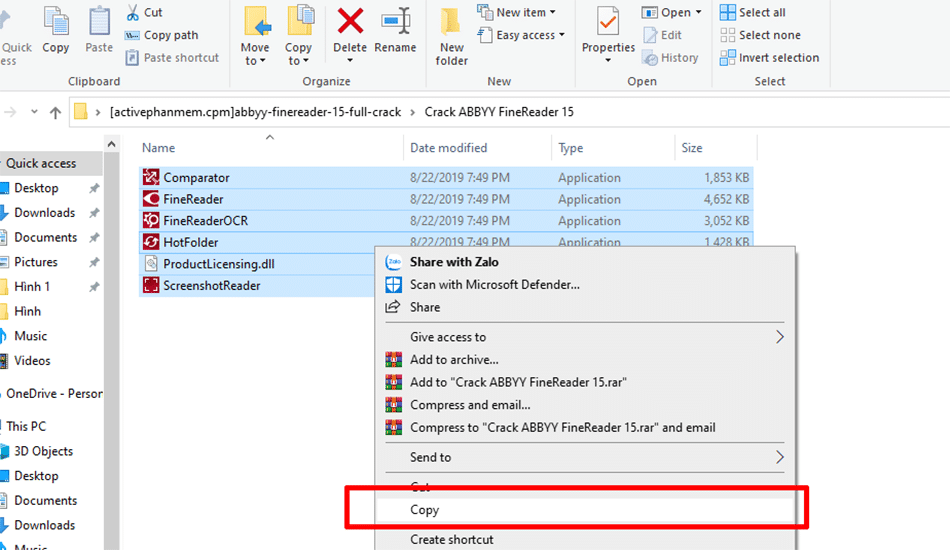Open 3D Objects under This PC
Screen dimensions: 950x550
[x=43, y=451]
